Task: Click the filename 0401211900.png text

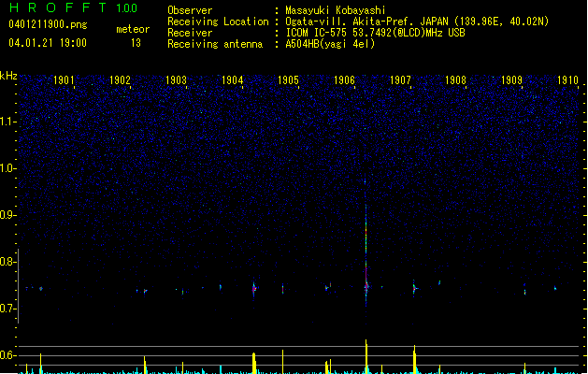Action: click(x=48, y=24)
